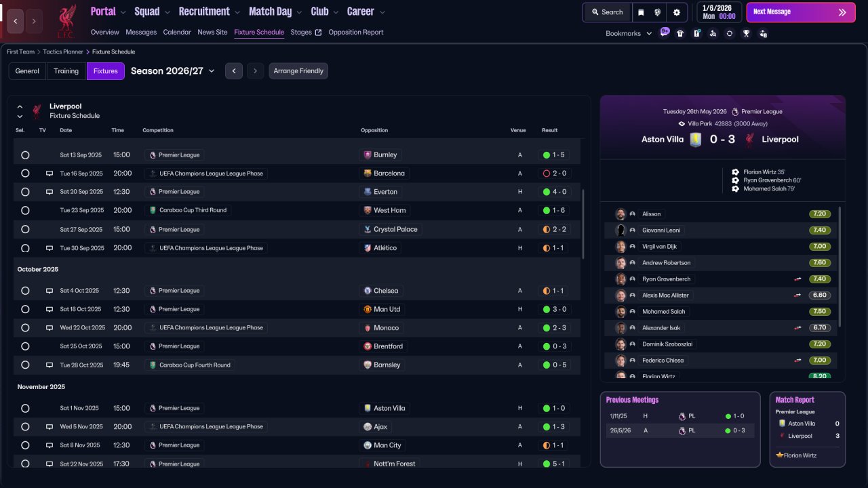Open the Calendar tab
The width and height of the screenshot is (868, 488).
[177, 33]
